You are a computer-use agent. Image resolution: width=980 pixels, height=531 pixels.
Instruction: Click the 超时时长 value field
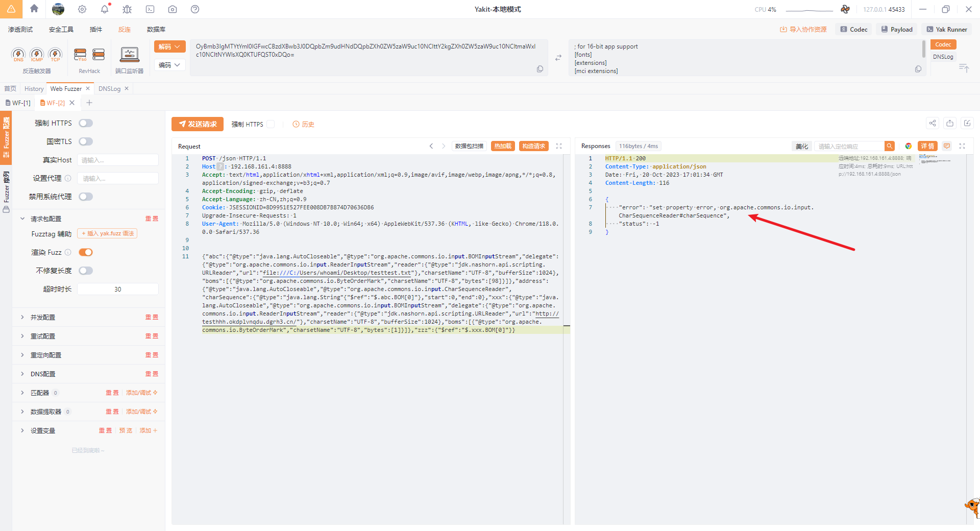(118, 289)
